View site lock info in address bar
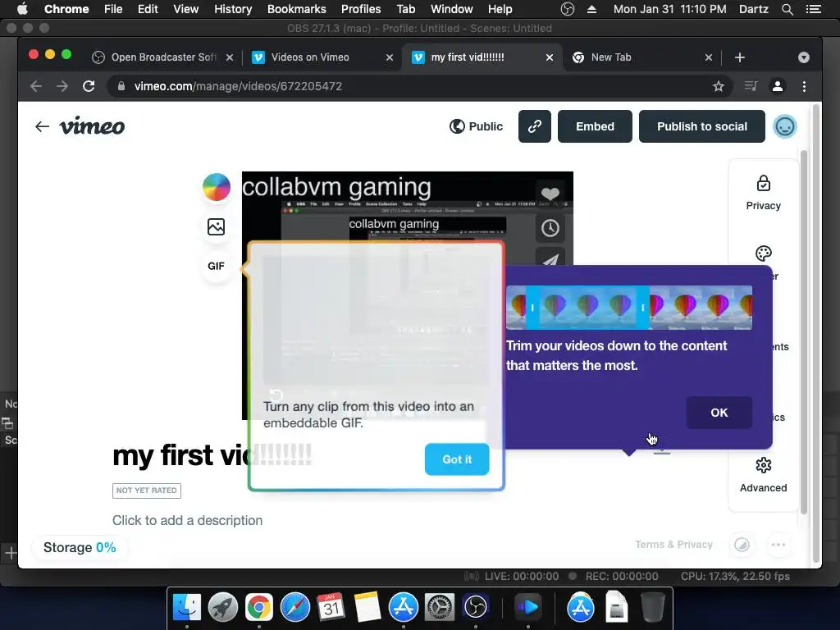Screen dimensions: 840x630 [x=121, y=86]
